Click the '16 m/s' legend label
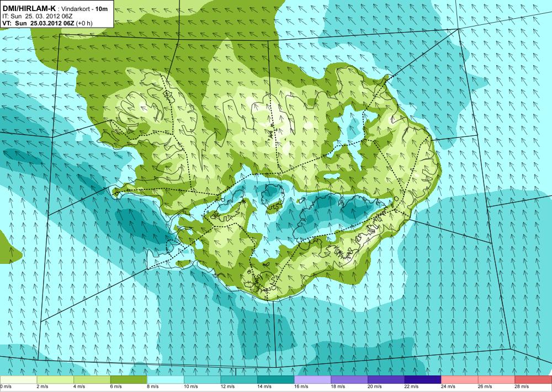This screenshot has width=552, height=392. pyautogui.click(x=301, y=386)
